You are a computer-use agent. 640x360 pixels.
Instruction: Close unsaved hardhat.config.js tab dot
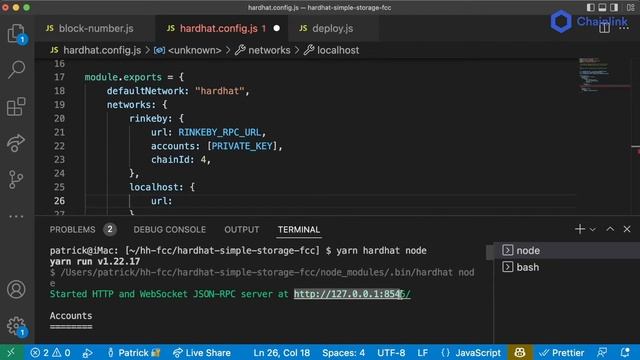pos(276,29)
